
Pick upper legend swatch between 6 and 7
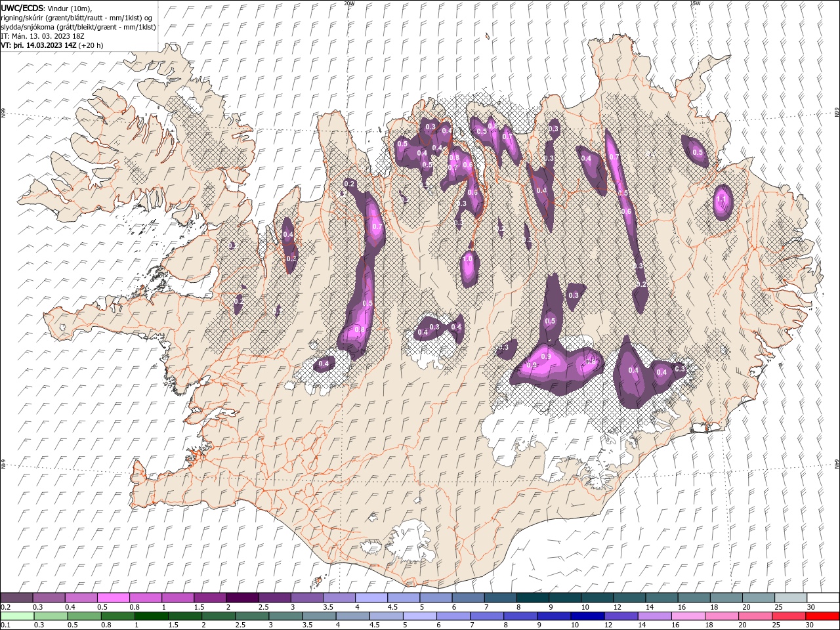click(x=468, y=598)
